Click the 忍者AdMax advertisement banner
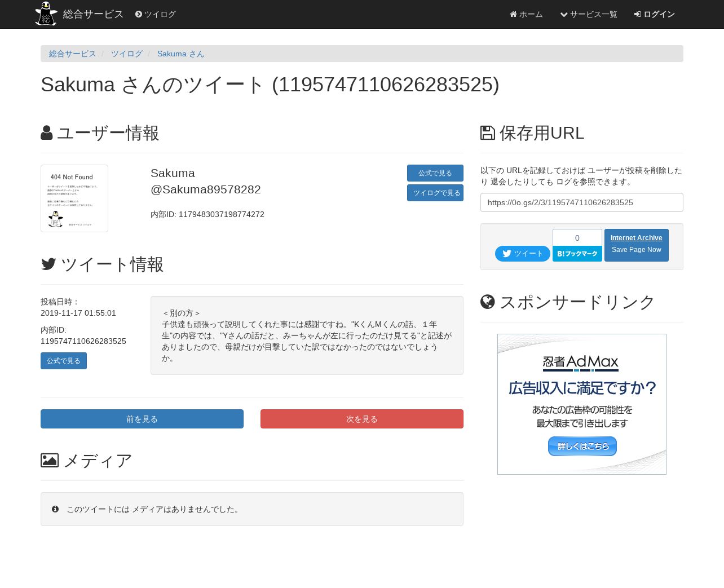The width and height of the screenshot is (724, 588). coord(582,404)
